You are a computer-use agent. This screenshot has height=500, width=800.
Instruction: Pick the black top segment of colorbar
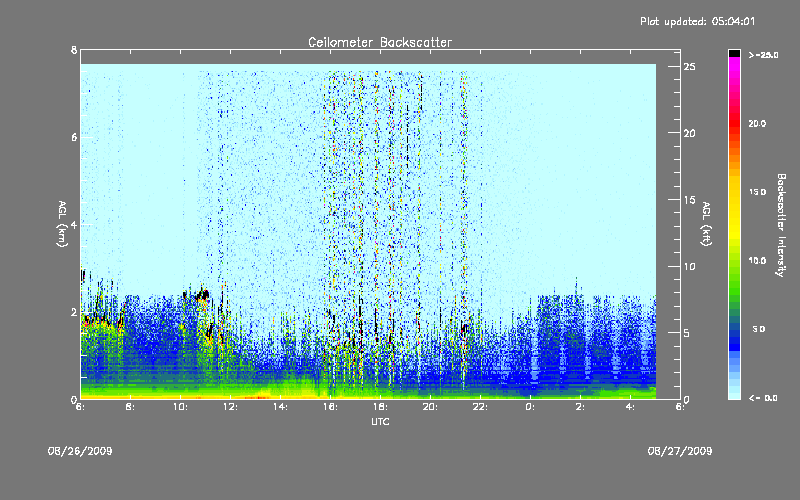[734, 53]
